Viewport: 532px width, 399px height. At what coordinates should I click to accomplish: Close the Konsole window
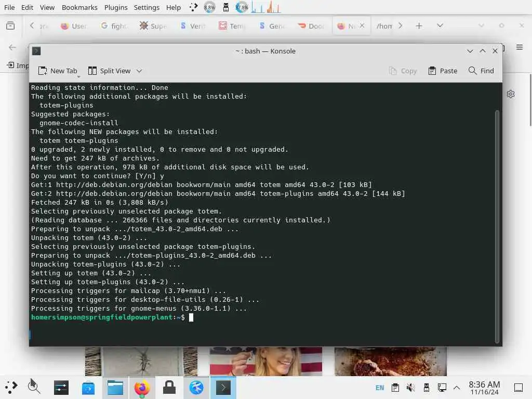tap(495, 51)
